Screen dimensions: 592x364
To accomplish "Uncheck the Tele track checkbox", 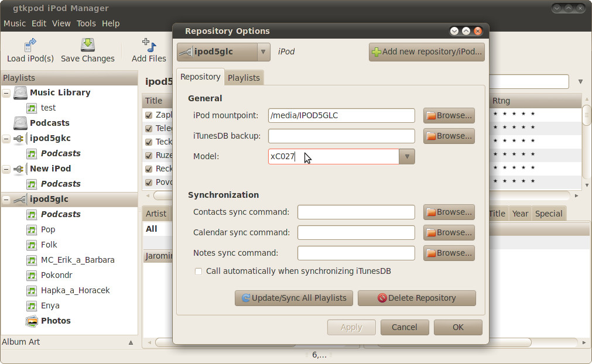I will pyautogui.click(x=149, y=129).
